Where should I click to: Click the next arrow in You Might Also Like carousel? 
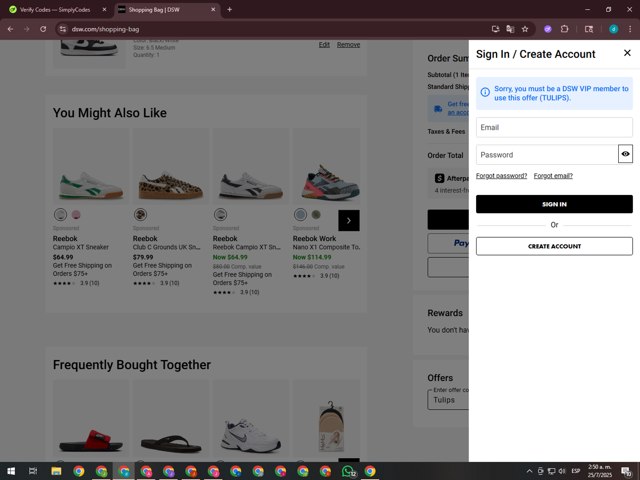coord(349,220)
